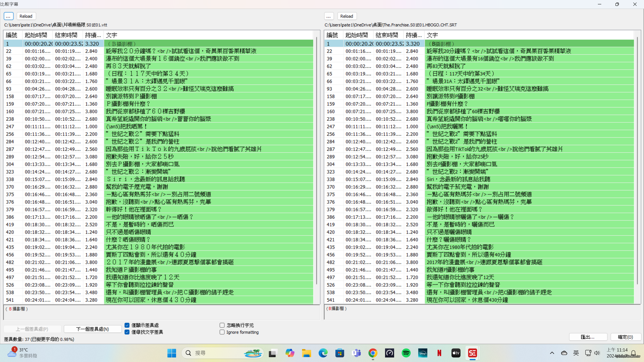The width and height of the screenshot is (644, 362).
Task: Launch Google Chrome from the taskbar
Action: coord(373,353)
